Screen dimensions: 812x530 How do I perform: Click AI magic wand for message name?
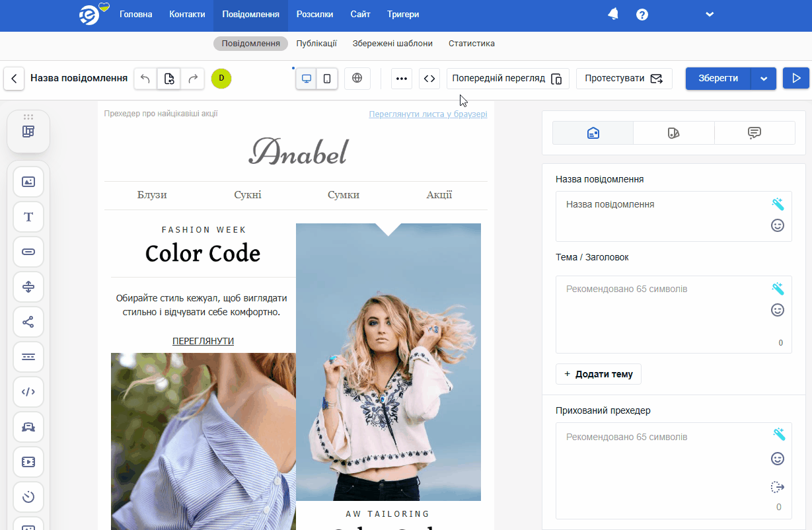coord(778,204)
